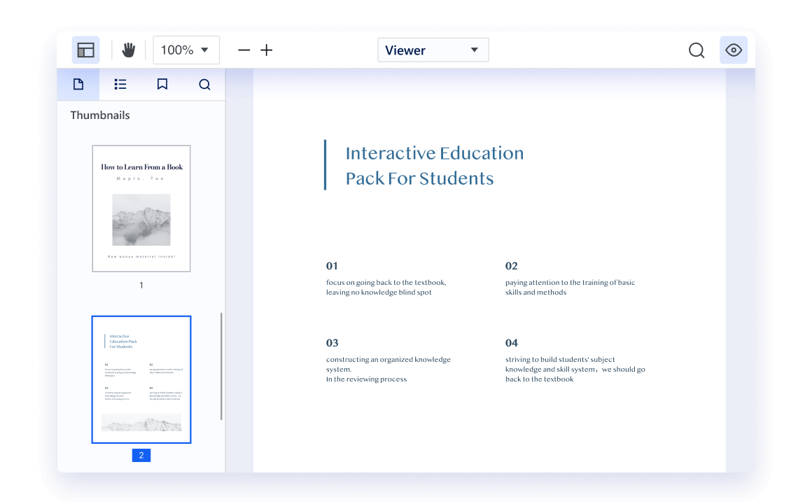Switch to the outline list tab
This screenshot has height=504, width=812.
tap(120, 85)
